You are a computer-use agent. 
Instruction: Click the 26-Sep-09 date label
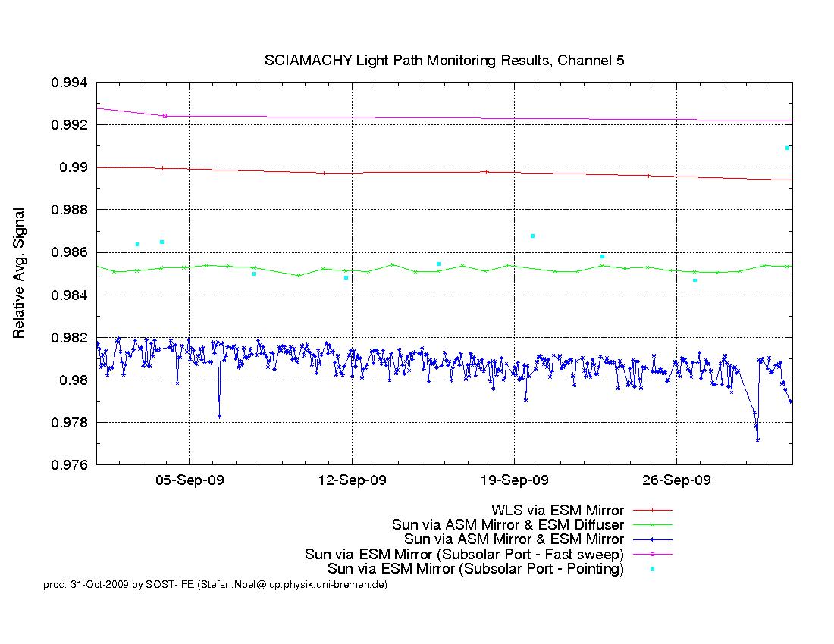(x=676, y=480)
